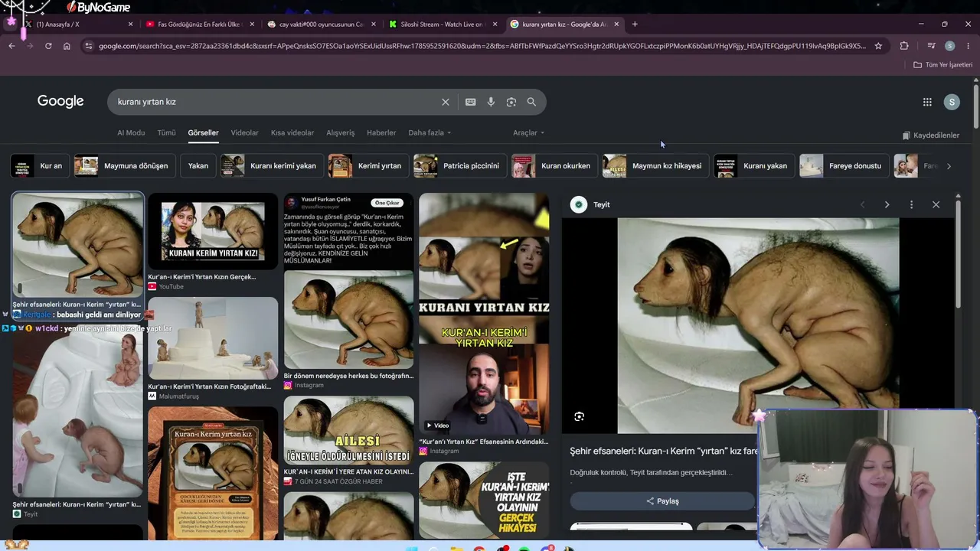
Task: Open the Google account avatar
Action: [952, 102]
